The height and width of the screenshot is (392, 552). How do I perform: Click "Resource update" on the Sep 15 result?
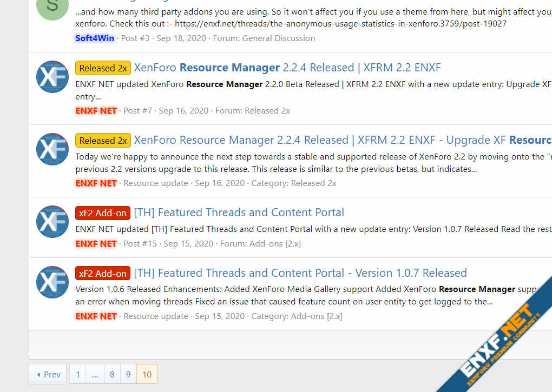156,316
